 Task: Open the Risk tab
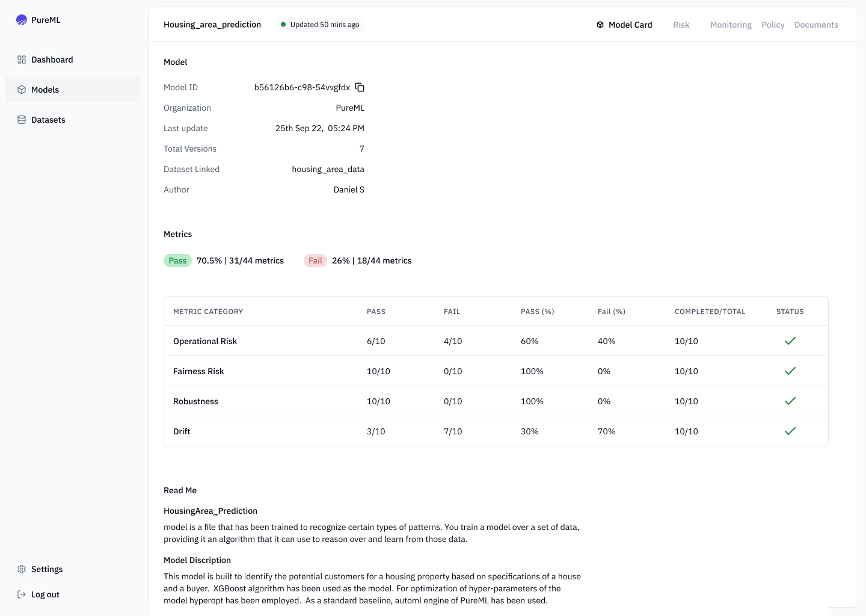coord(681,25)
